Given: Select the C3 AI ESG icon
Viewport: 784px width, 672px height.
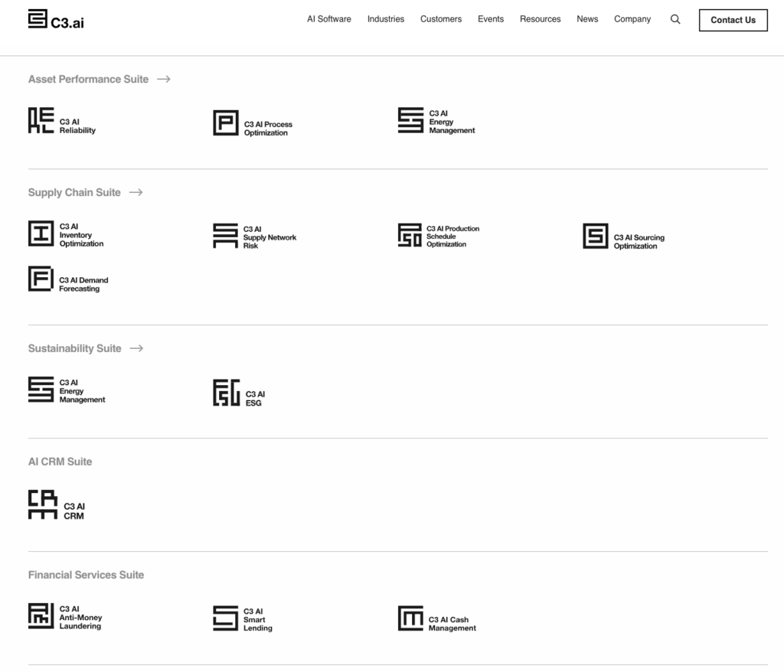Looking at the screenshot, I should [x=227, y=393].
